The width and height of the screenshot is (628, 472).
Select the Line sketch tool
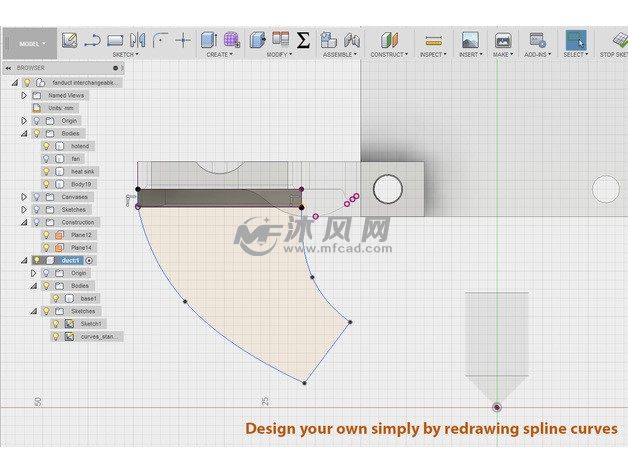pos(92,40)
